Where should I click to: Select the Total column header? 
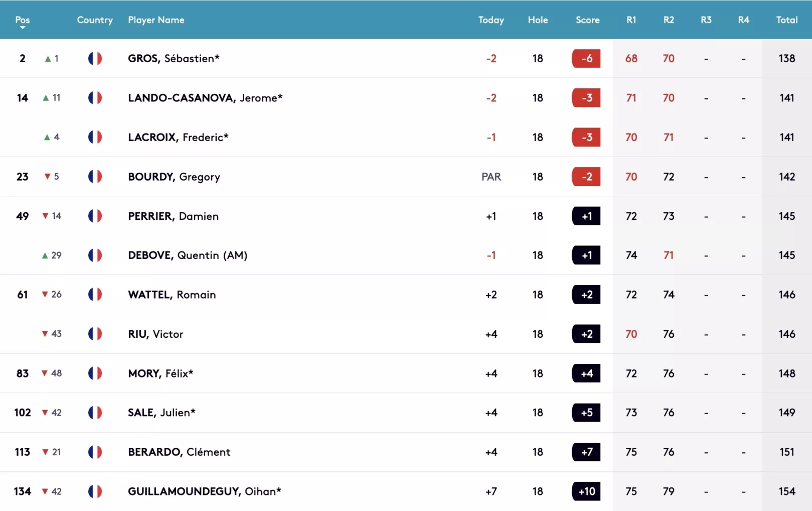(786, 20)
